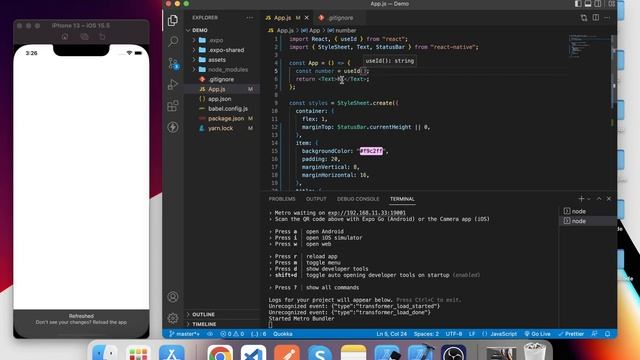Click the simulator screenshot icon

pos(84,37)
